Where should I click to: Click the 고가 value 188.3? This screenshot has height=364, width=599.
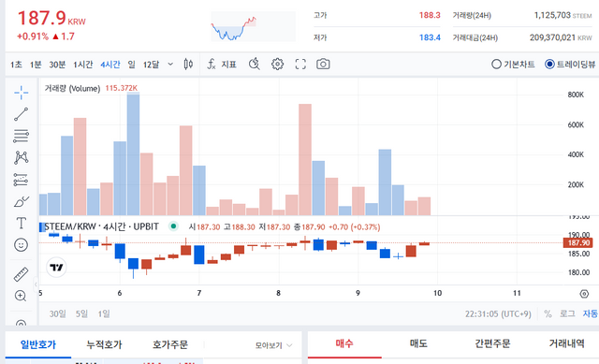(430, 15)
